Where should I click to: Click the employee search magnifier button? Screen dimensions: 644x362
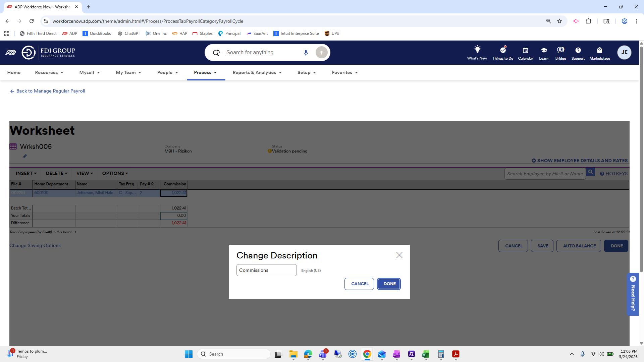[591, 172]
